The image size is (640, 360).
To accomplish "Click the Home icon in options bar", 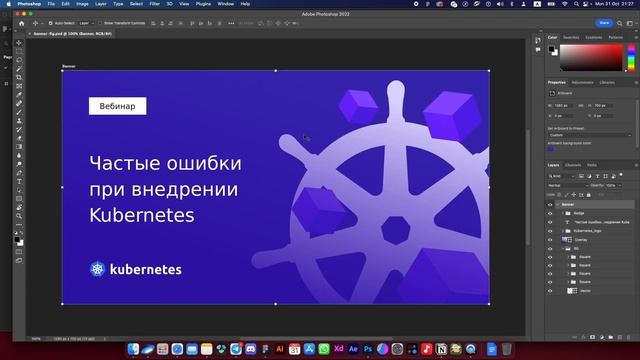I will [22, 24].
